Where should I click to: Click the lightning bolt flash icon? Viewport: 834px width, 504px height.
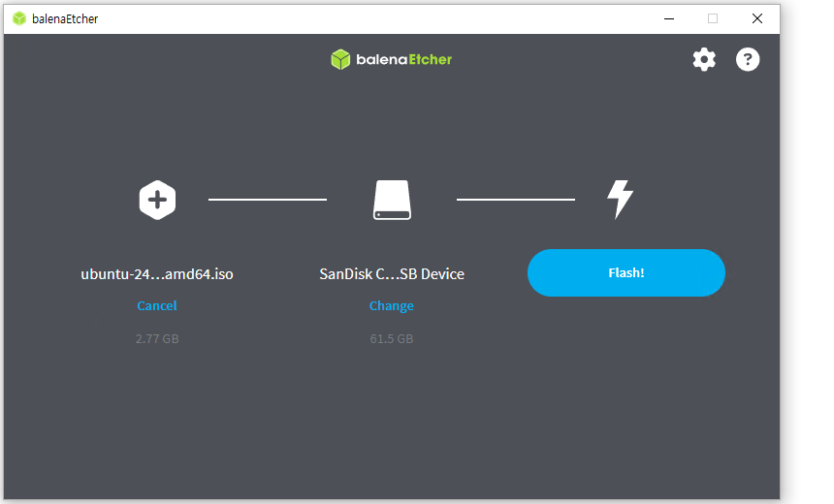[621, 200]
